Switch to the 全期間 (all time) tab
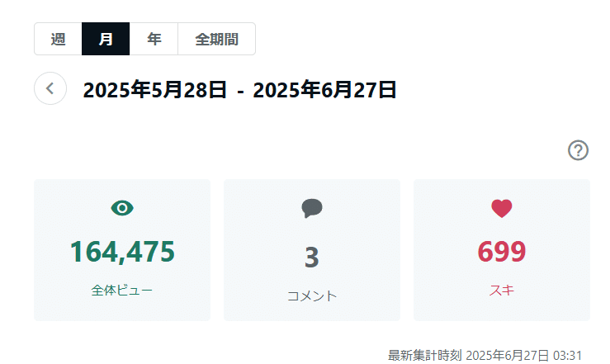The height and width of the screenshot is (364, 610). (x=217, y=39)
